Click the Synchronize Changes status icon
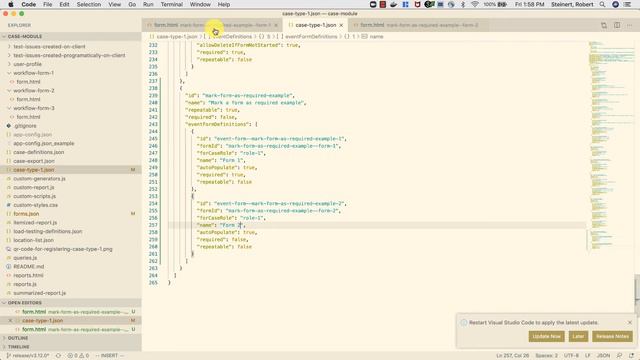640x360 pixels. pos(58,356)
